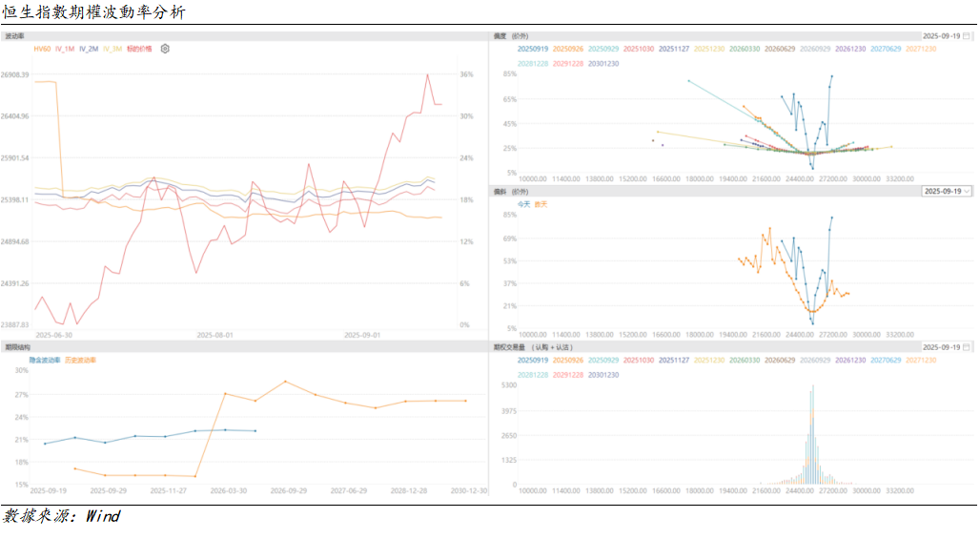Toggle 昨天 series in skew chart
The image size is (980, 539).
point(541,203)
